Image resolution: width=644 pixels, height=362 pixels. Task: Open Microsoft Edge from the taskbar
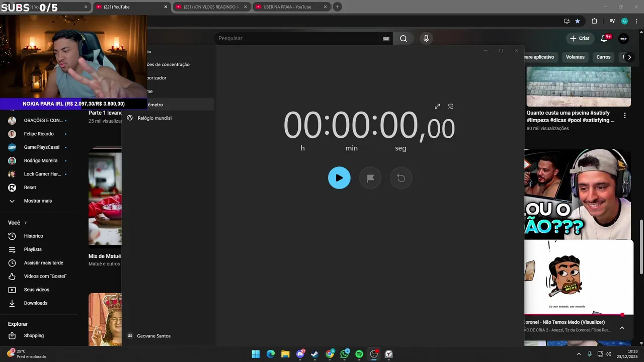(x=271, y=354)
